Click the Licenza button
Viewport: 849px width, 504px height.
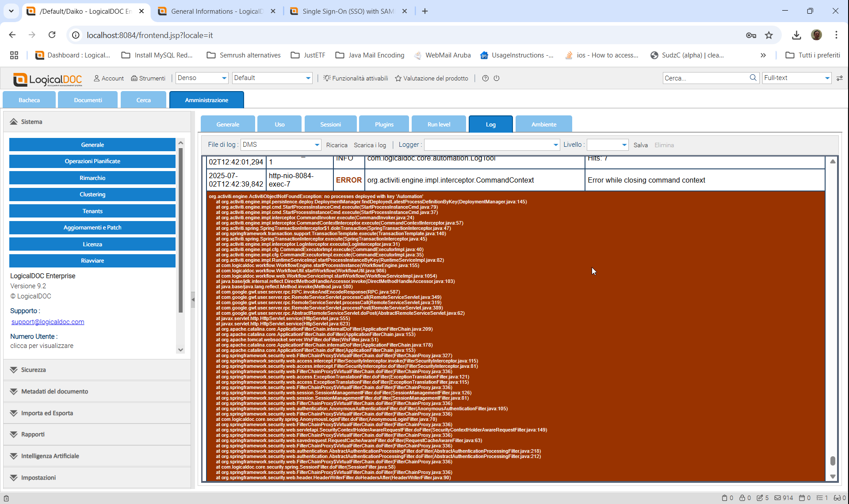[92, 244]
